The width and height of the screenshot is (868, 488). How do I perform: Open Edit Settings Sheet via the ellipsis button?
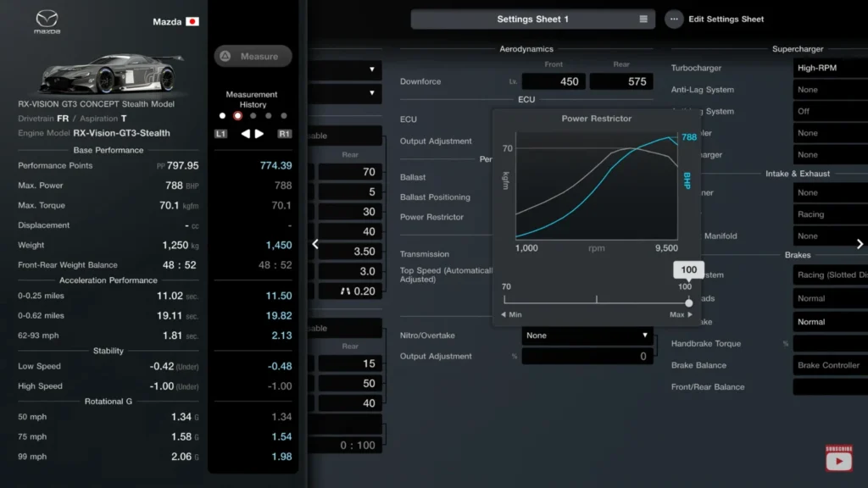674,19
